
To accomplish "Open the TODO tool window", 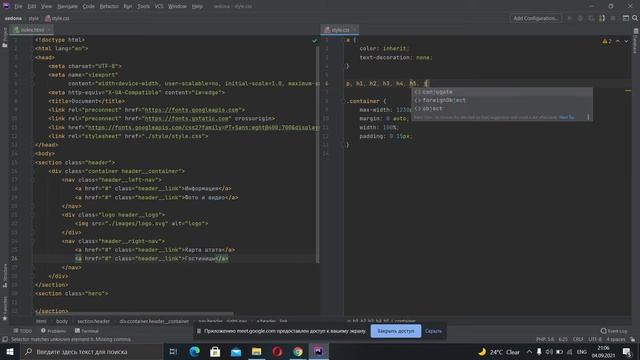I will click(x=22, y=331).
